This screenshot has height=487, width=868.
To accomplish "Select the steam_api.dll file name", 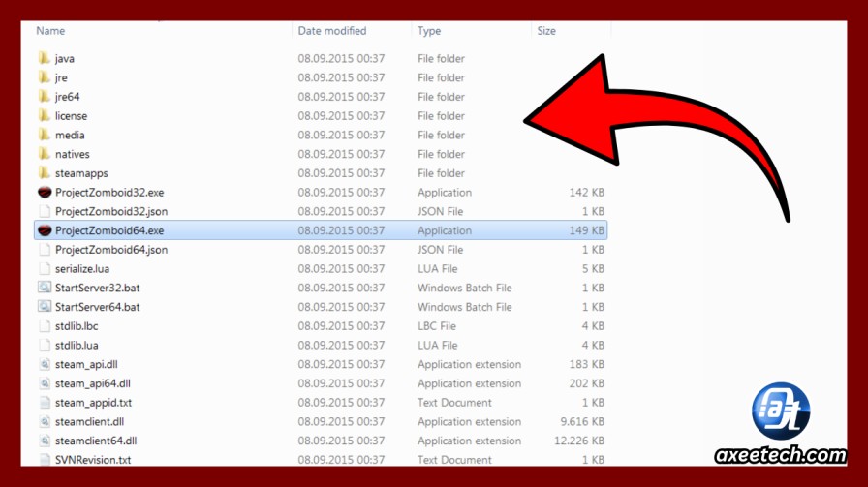I will (86, 364).
